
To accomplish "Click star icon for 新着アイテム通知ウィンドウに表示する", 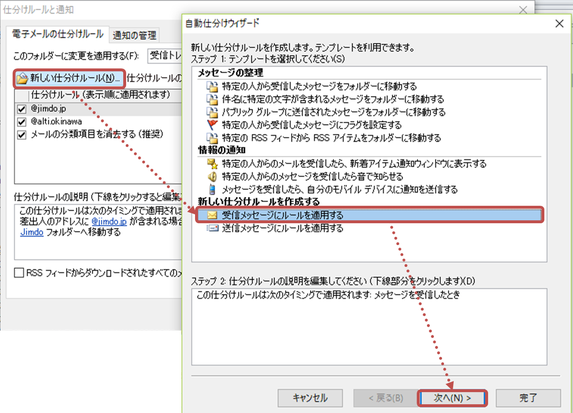I will (212, 164).
